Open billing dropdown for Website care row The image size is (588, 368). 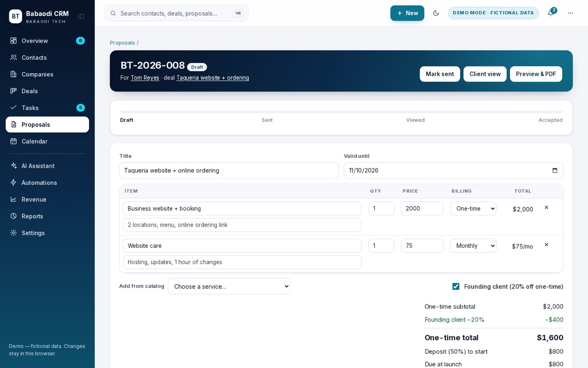[x=473, y=246]
